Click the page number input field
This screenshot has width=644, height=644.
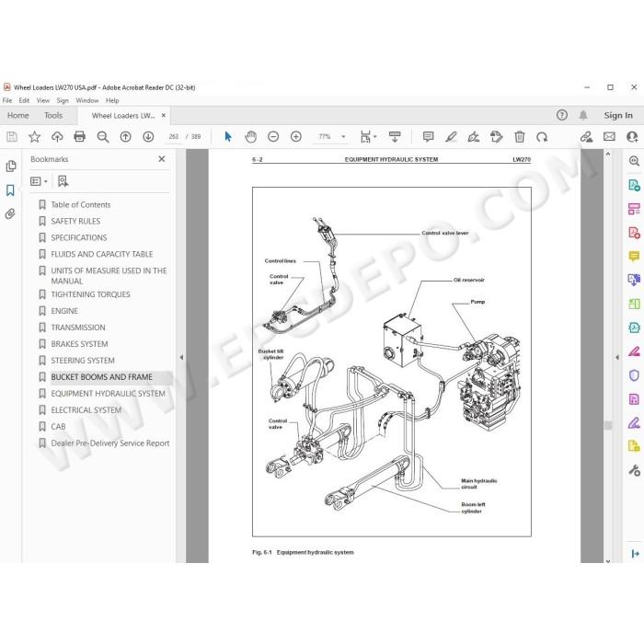click(x=173, y=137)
